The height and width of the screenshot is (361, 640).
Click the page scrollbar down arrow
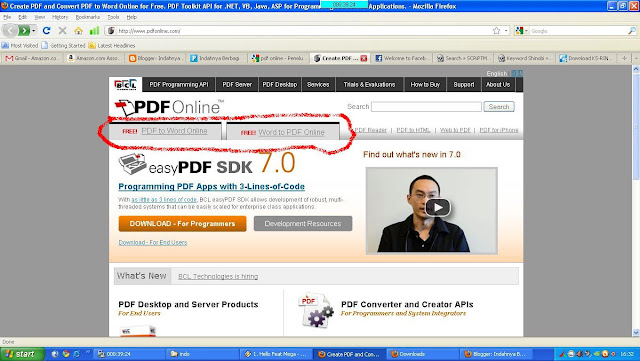coord(636,332)
